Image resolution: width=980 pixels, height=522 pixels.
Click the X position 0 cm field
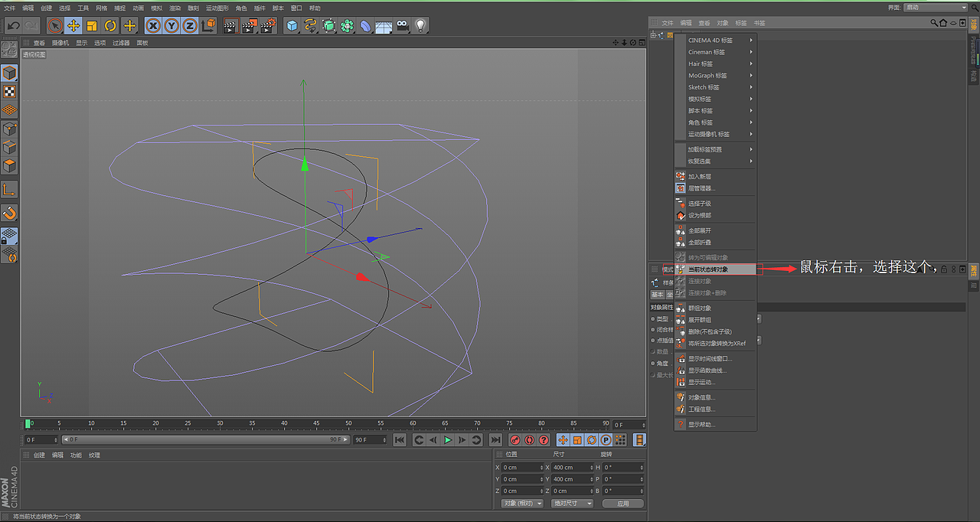pyautogui.click(x=522, y=467)
